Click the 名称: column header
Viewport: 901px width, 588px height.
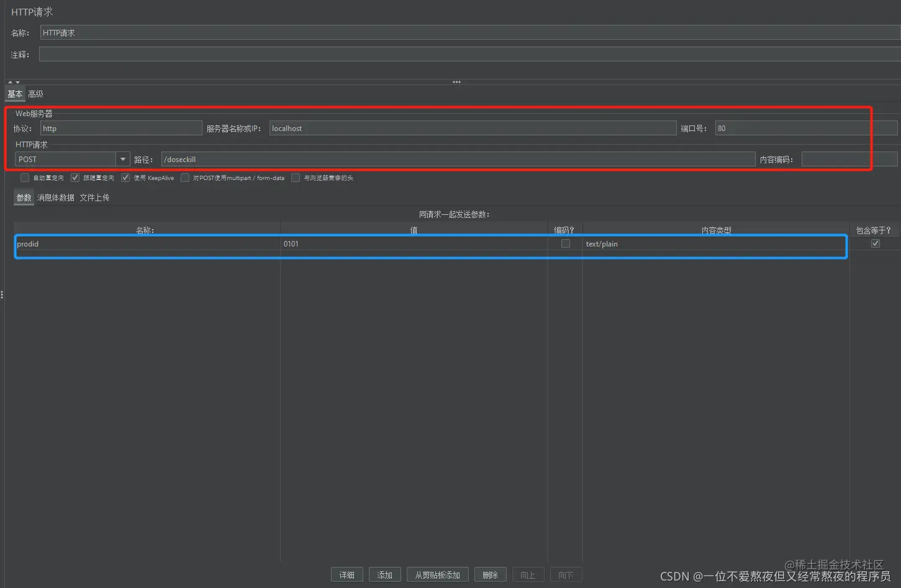pyautogui.click(x=147, y=230)
